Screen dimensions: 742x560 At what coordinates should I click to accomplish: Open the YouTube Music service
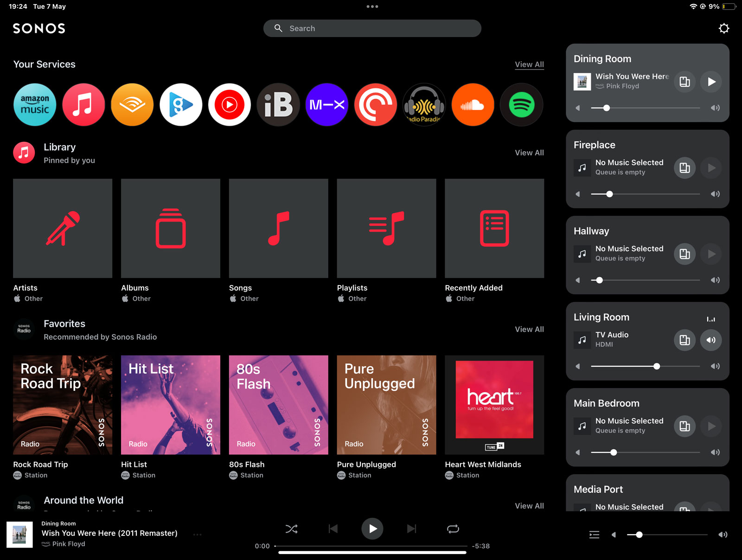tap(230, 105)
